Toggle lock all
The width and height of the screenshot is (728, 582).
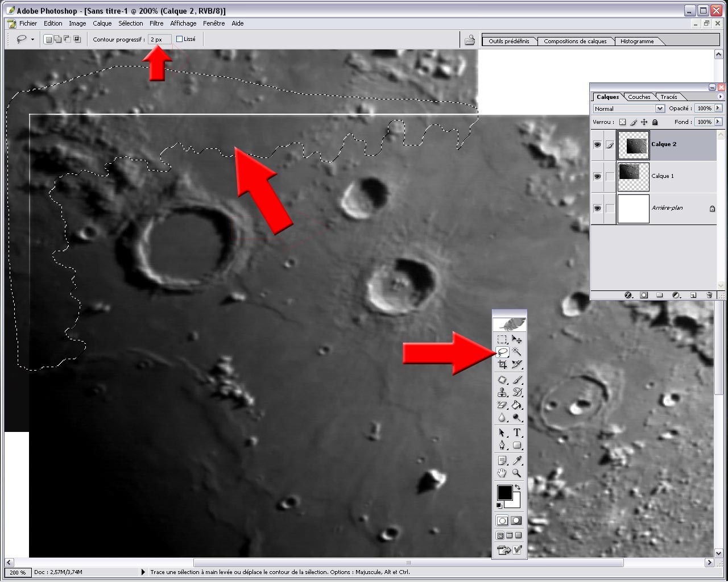[655, 122]
